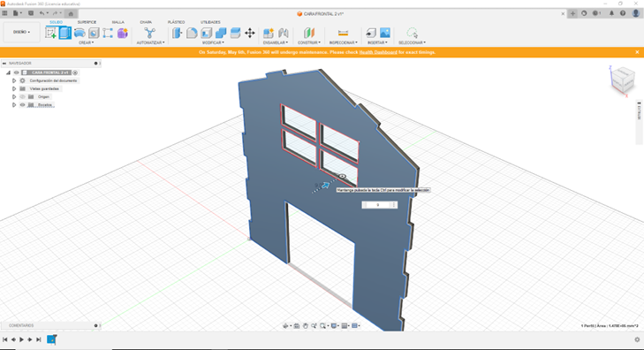Switch to the SUPERFICIE tab

tap(87, 22)
